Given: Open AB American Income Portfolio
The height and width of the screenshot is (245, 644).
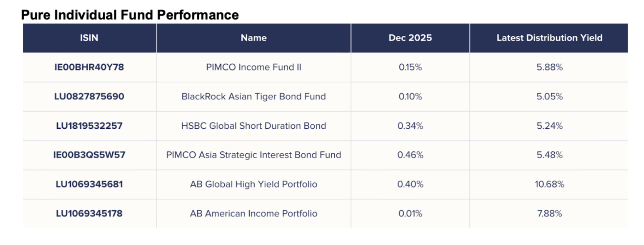Looking at the screenshot, I should [254, 213].
